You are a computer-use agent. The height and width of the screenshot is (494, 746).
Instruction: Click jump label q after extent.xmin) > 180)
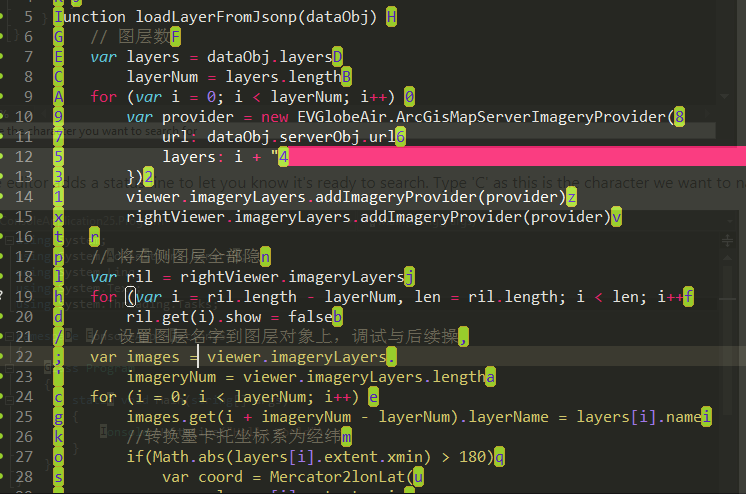[x=500, y=457]
